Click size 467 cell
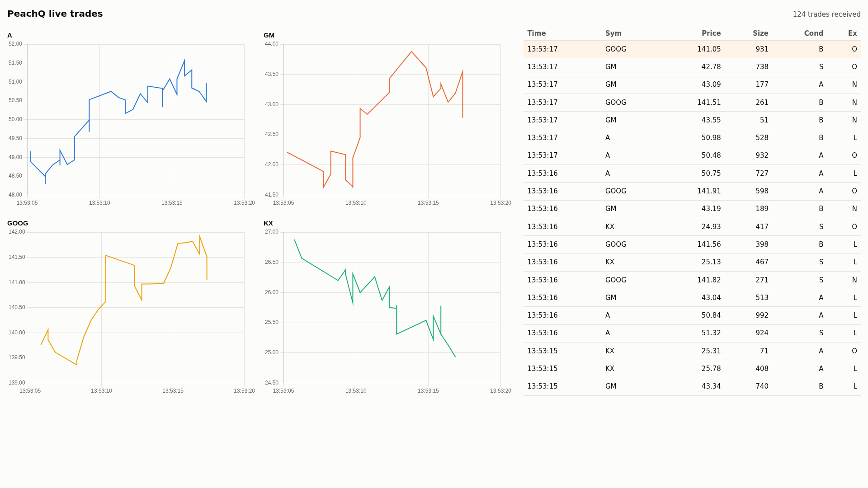 click(762, 262)
